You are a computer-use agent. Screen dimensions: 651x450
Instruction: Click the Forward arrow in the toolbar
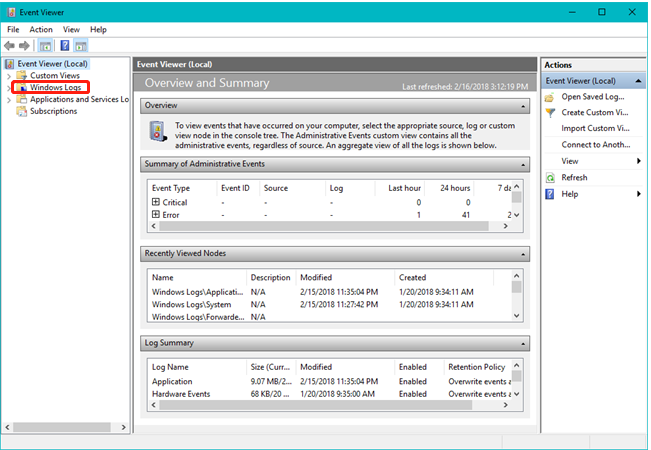click(x=25, y=46)
